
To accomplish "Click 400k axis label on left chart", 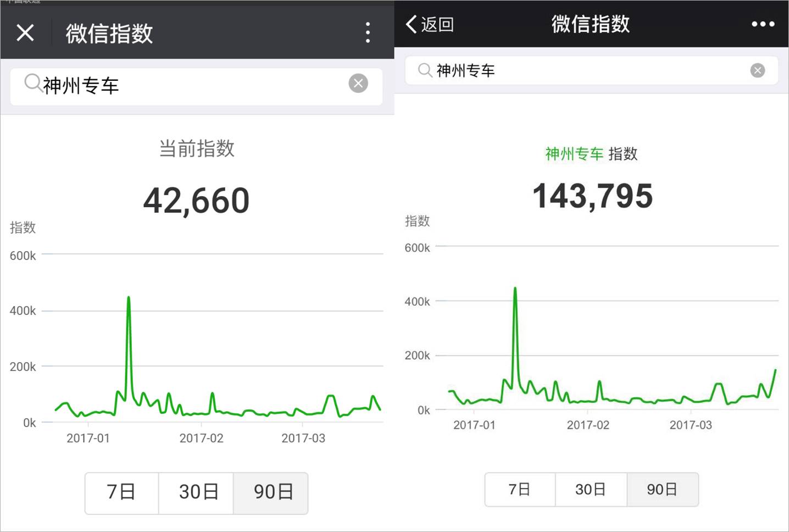I will [x=23, y=311].
